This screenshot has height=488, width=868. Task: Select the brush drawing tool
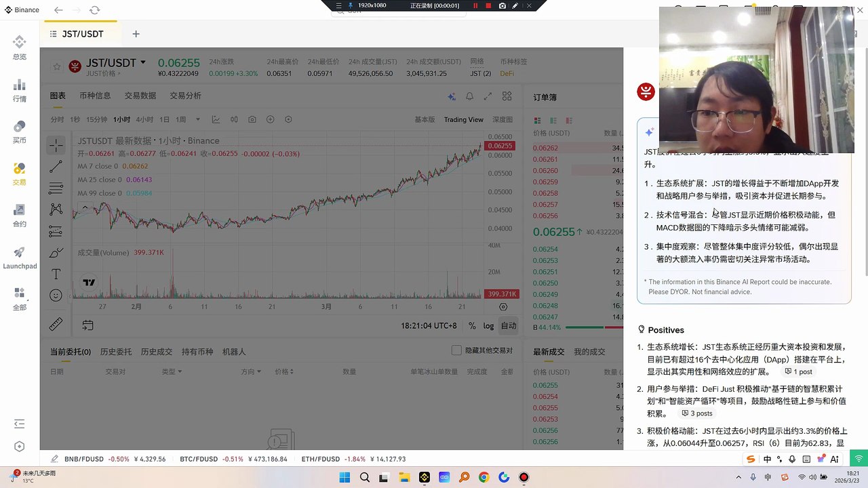coord(56,252)
